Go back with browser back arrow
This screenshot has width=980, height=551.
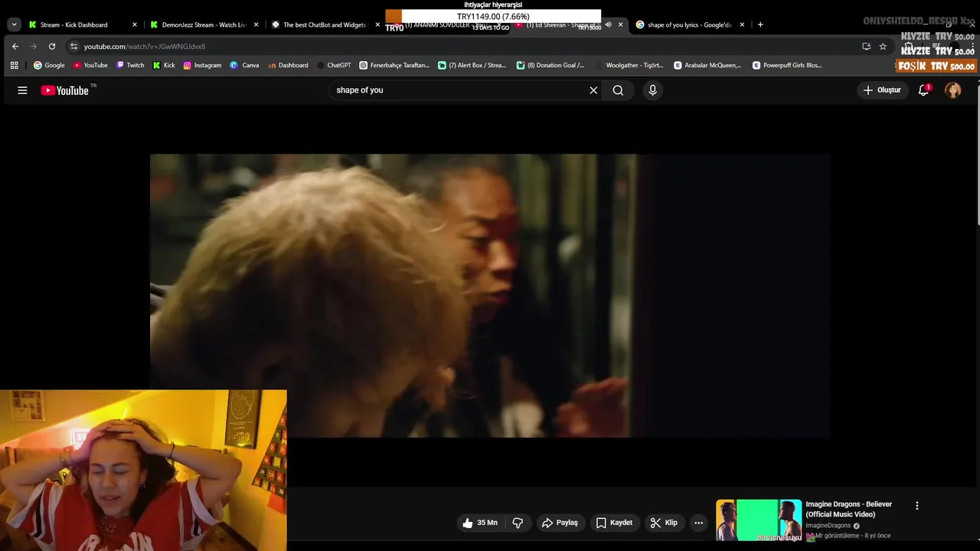(x=15, y=46)
